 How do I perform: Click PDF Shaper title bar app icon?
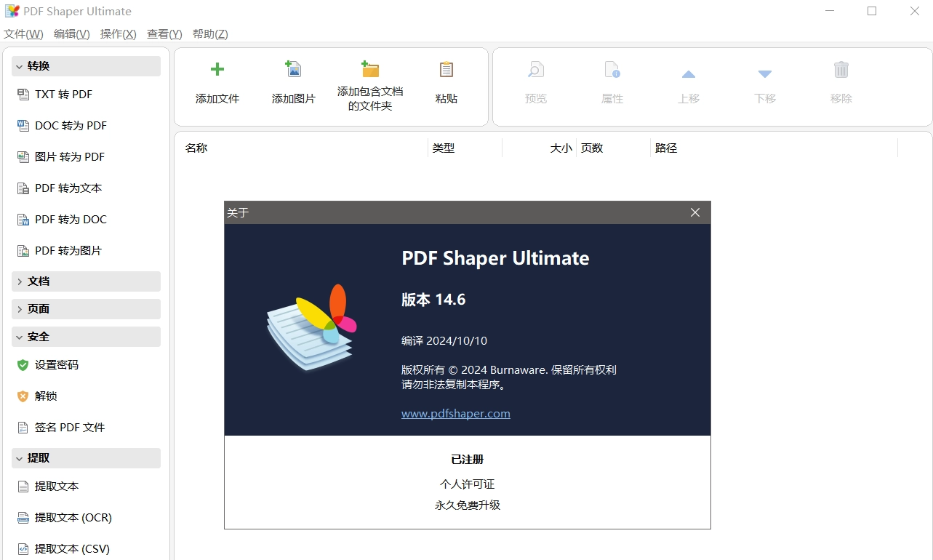pos(12,11)
